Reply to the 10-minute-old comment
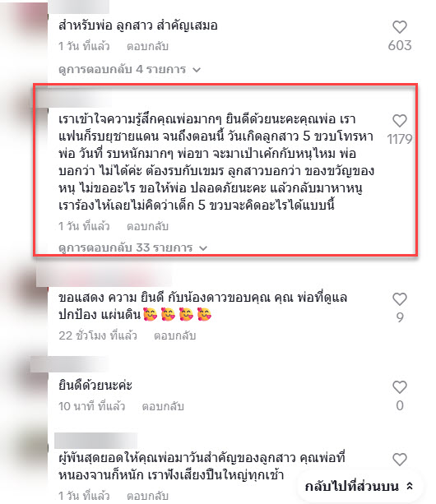 point(163,406)
